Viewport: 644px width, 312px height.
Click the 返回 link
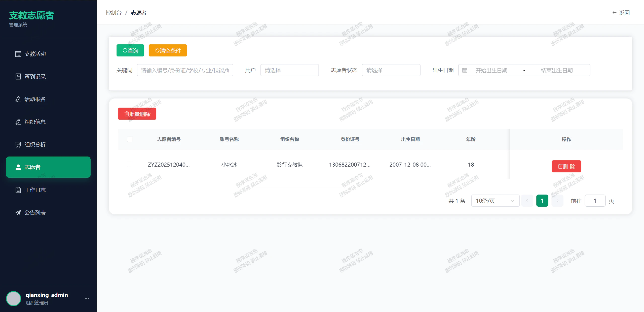(x=621, y=13)
